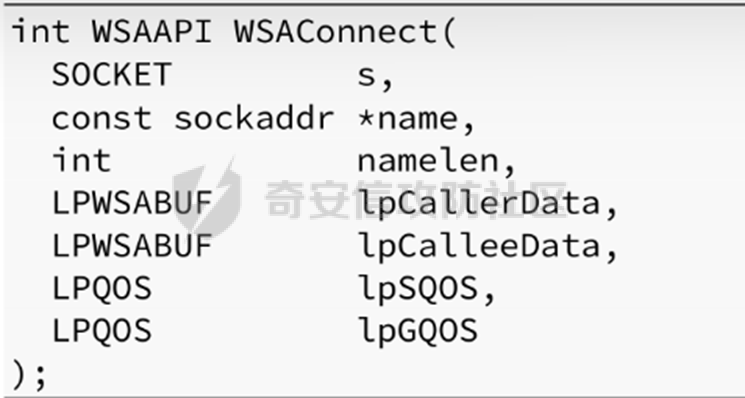Click the namelen parameter
The image size is (745, 398).
(428, 160)
